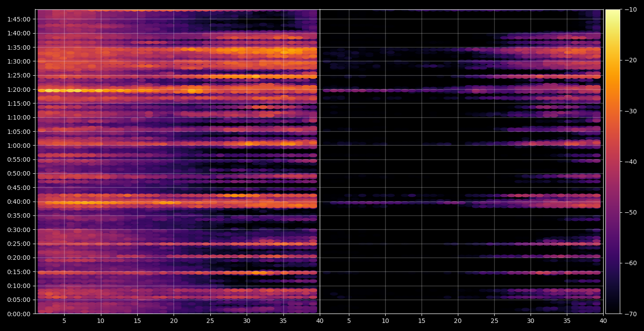This screenshot has height=331, width=644.
Task: Click the 1:05:00 y-axis time label
Action: click(x=19, y=131)
